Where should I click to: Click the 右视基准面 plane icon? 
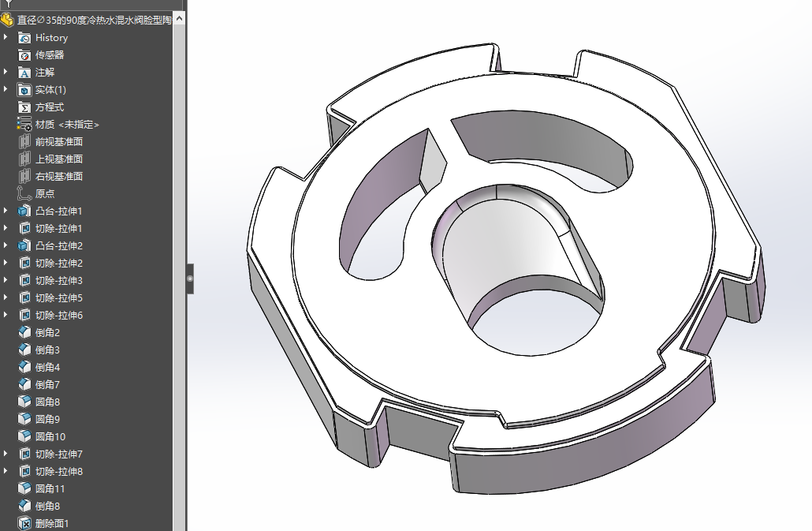[24, 177]
